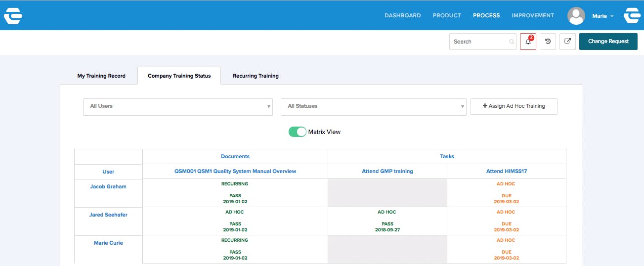Click the search magnifier icon
Image resolution: width=644 pixels, height=266 pixels.
[512, 42]
